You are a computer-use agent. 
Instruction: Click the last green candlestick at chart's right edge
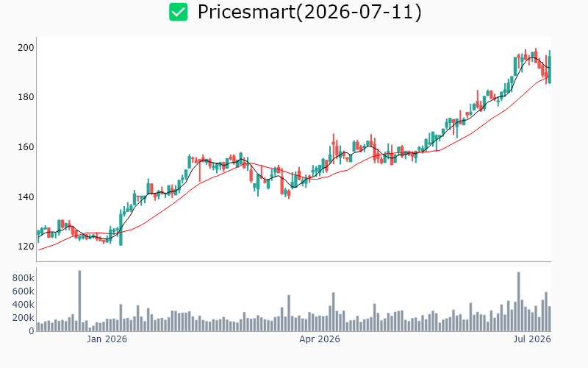click(x=550, y=69)
